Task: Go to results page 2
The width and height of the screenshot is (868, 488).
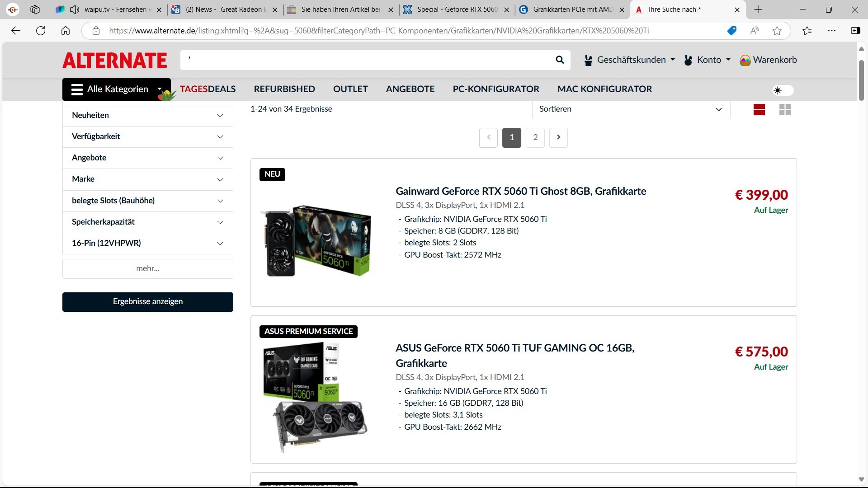Action: [x=535, y=137]
